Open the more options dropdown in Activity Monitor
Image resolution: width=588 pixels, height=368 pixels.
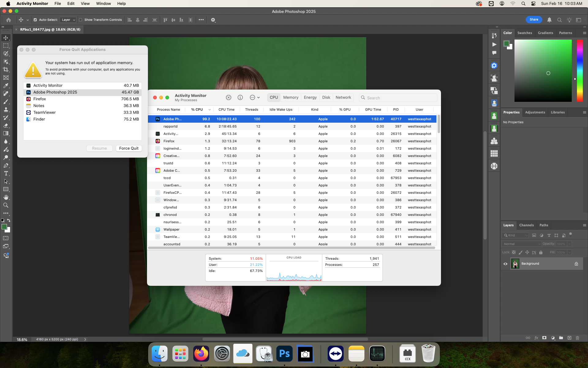pos(255,98)
